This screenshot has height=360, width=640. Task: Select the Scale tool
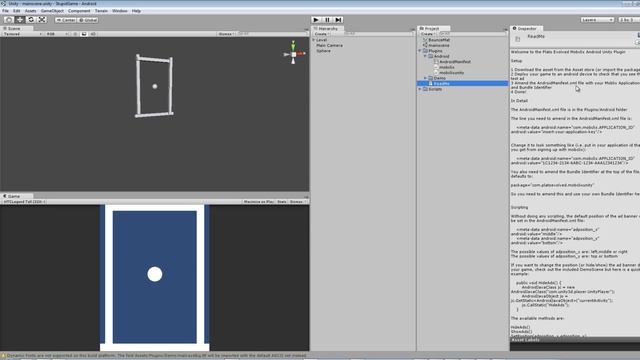(x=42, y=20)
